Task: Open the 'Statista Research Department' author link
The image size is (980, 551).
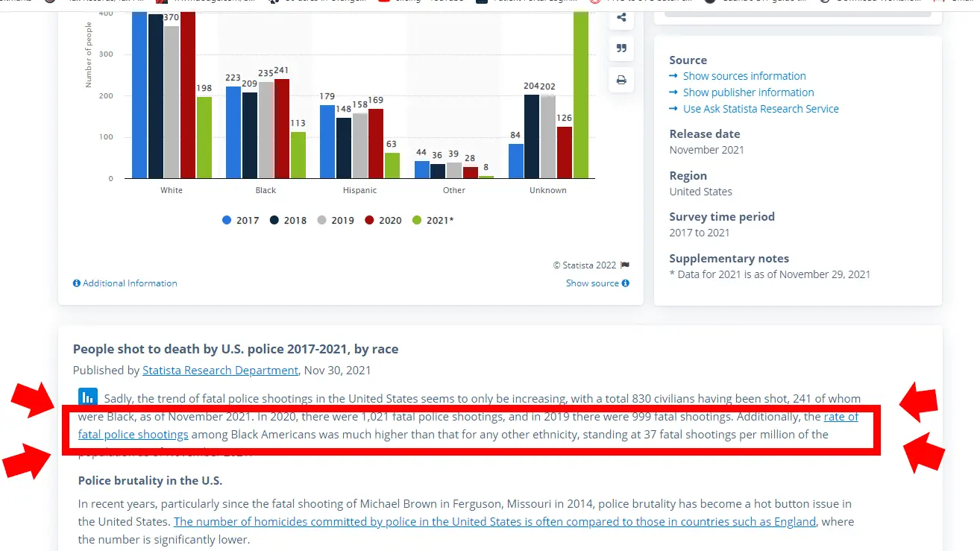Action: [x=220, y=370]
